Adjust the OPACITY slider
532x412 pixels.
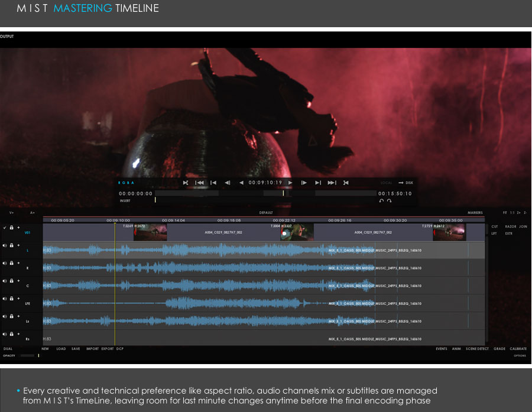pos(28,356)
